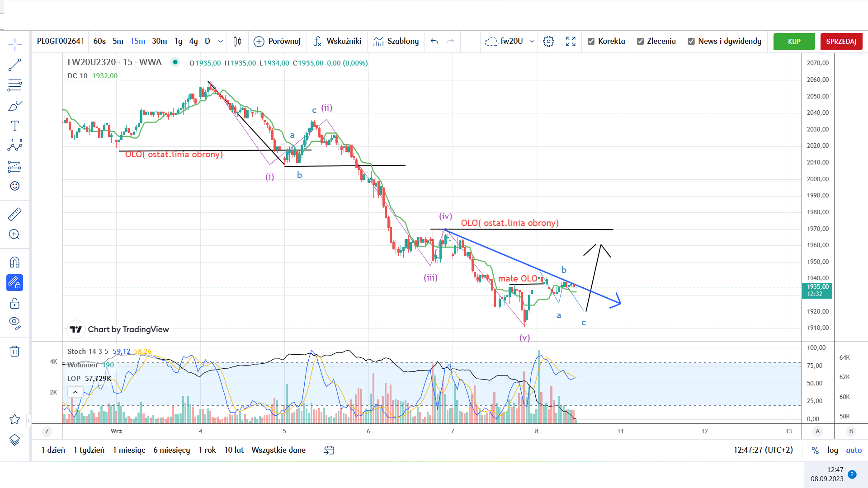This screenshot has width=868, height=488.
Task: Uncheck the News i dywidendy checkbox
Action: 691,42
